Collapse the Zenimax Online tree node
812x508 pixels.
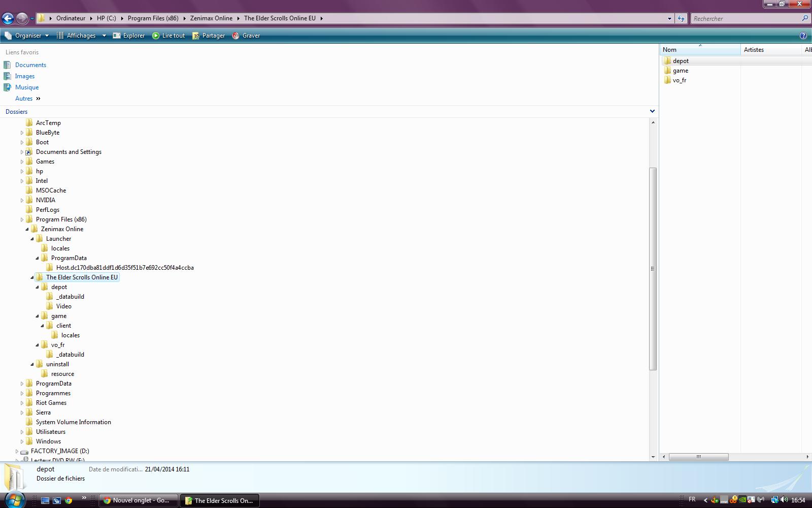click(27, 229)
